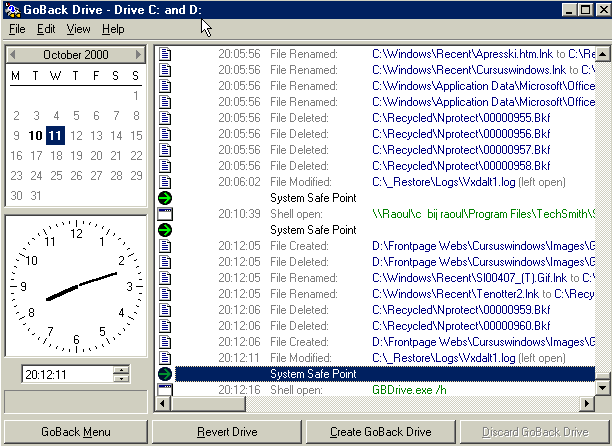The width and height of the screenshot is (612, 446).
Task: Click the middle System Safe Point green arrow
Action: pyautogui.click(x=165, y=230)
